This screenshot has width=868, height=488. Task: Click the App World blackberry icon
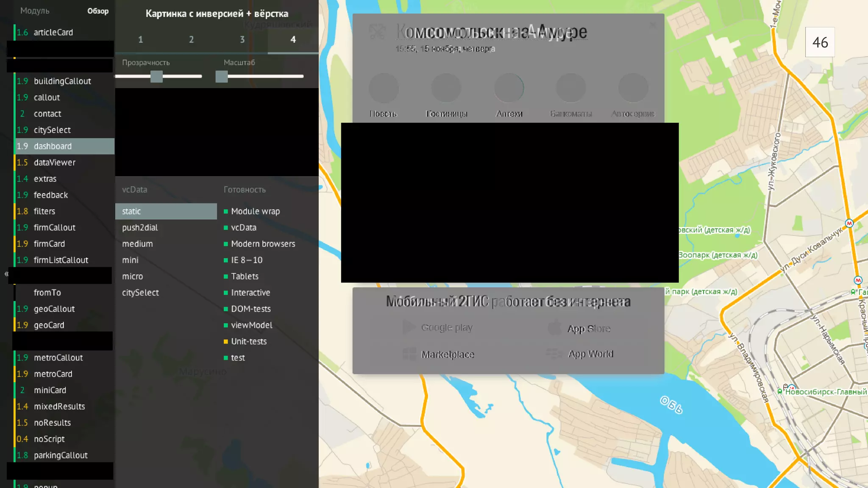coord(554,353)
